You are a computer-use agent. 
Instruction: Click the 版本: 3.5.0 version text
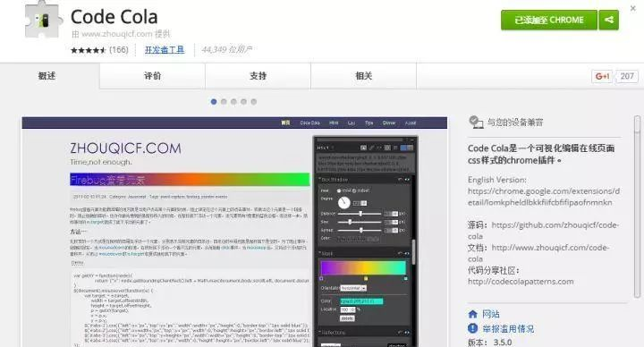(490, 342)
